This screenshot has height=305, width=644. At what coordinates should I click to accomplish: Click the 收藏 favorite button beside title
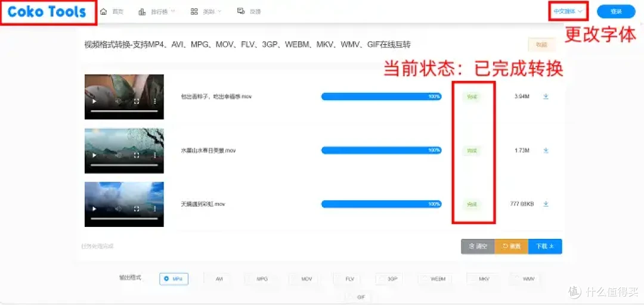[541, 45]
